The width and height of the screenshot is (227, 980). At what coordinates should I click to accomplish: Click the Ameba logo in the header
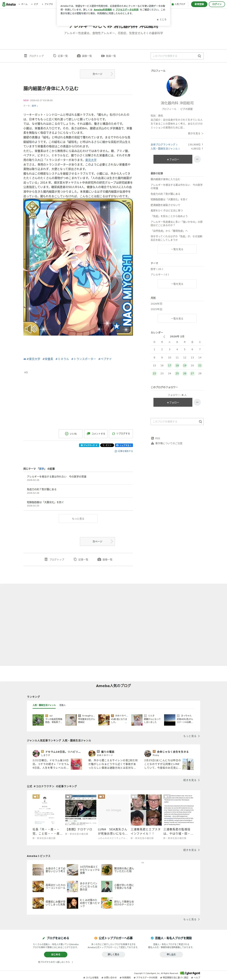9,4
